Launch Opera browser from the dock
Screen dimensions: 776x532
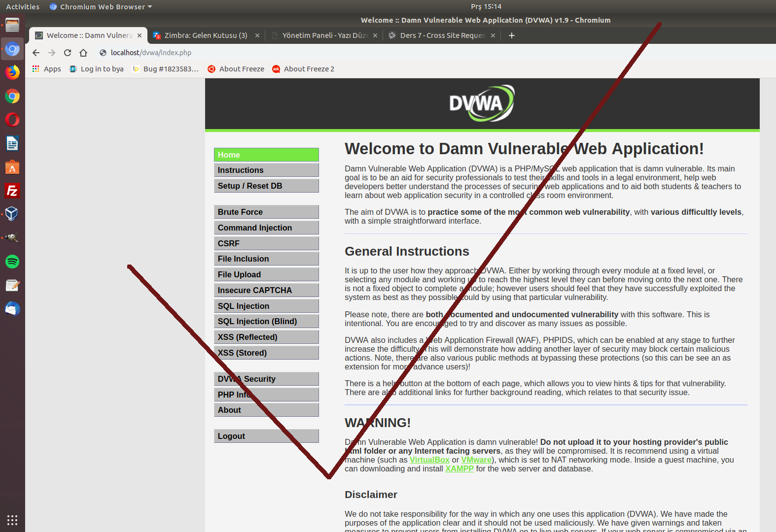(12, 120)
